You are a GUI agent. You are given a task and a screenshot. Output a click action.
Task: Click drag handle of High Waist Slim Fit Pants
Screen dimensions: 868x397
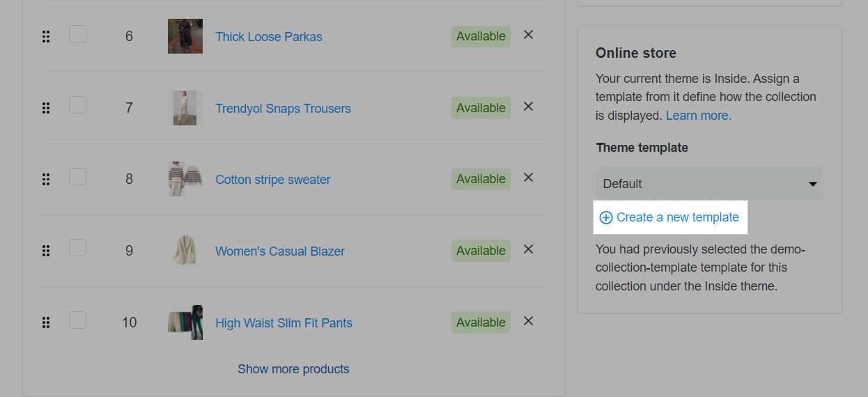tap(46, 322)
